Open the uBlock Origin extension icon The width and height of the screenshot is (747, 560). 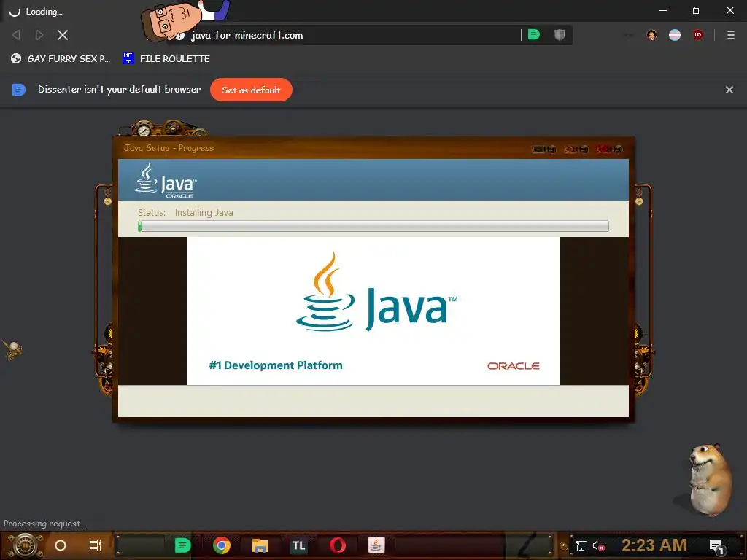pyautogui.click(x=698, y=35)
